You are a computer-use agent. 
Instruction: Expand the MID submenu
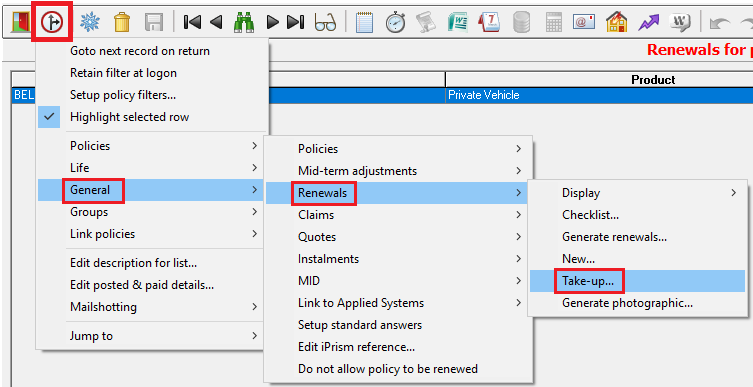coord(398,281)
